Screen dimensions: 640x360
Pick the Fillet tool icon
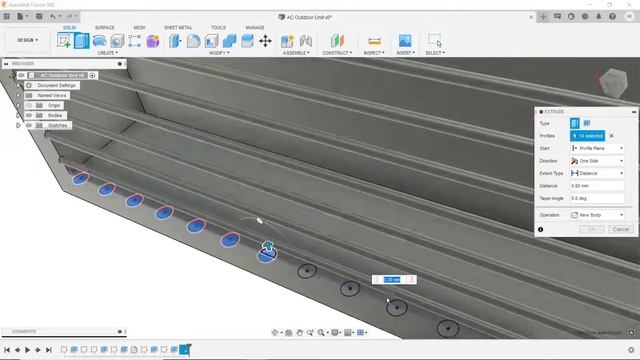193,41
